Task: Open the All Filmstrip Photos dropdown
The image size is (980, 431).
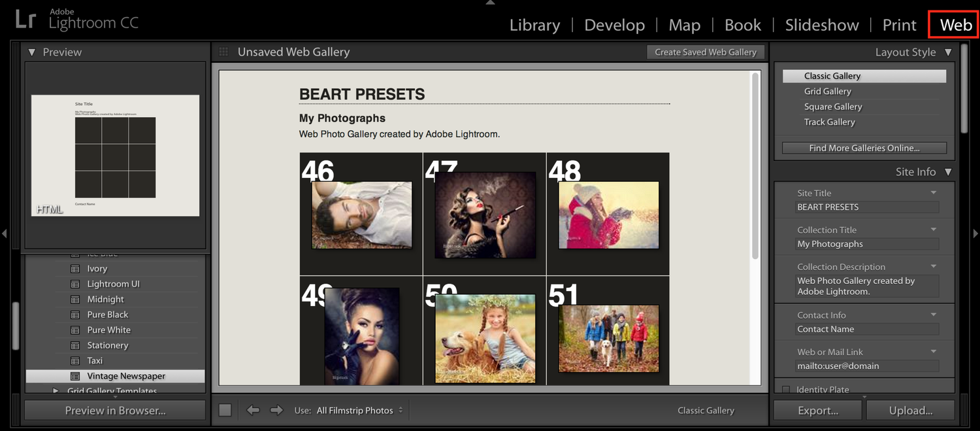Action: 356,410
